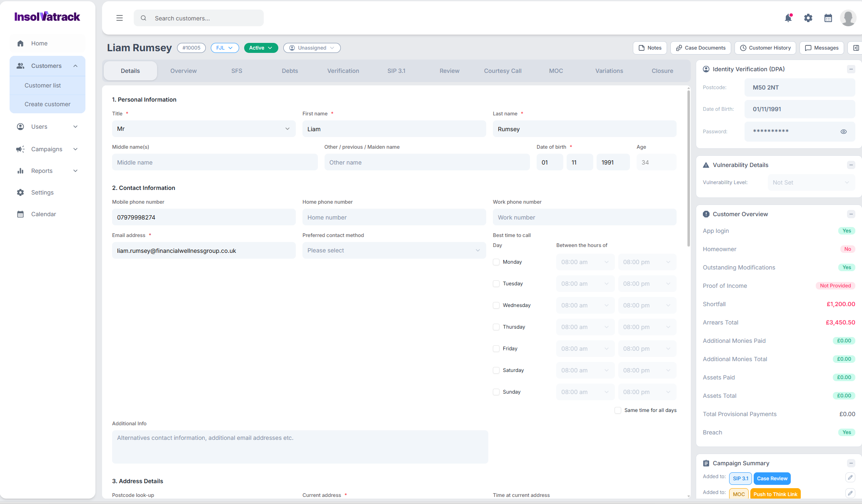This screenshot has width=862, height=504.
Task: Toggle the side panel layout icon
Action: pos(856,48)
